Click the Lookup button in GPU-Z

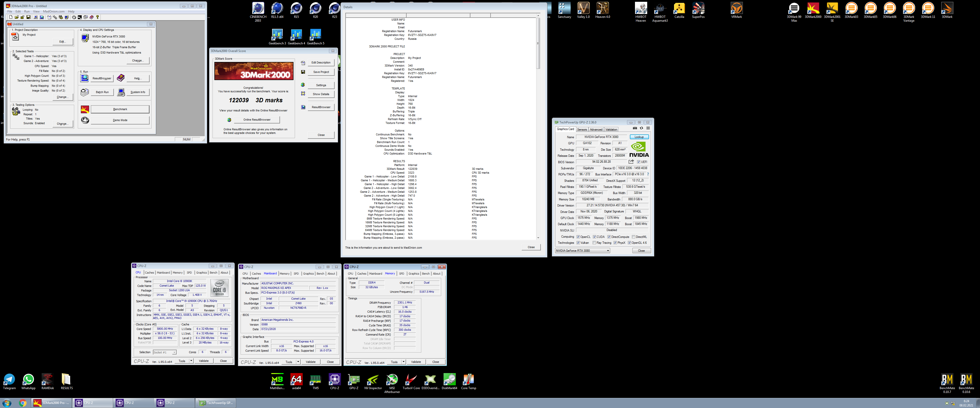pos(639,137)
